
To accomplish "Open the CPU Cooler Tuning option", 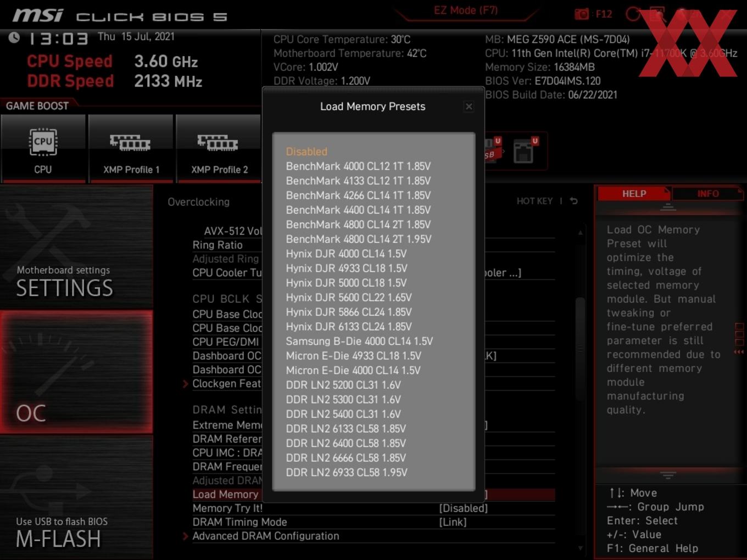I will (x=226, y=273).
